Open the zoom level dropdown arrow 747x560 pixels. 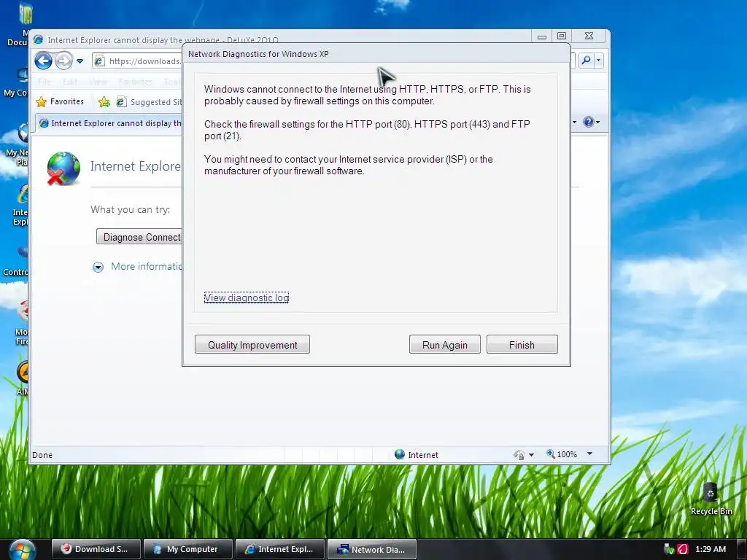tap(589, 454)
